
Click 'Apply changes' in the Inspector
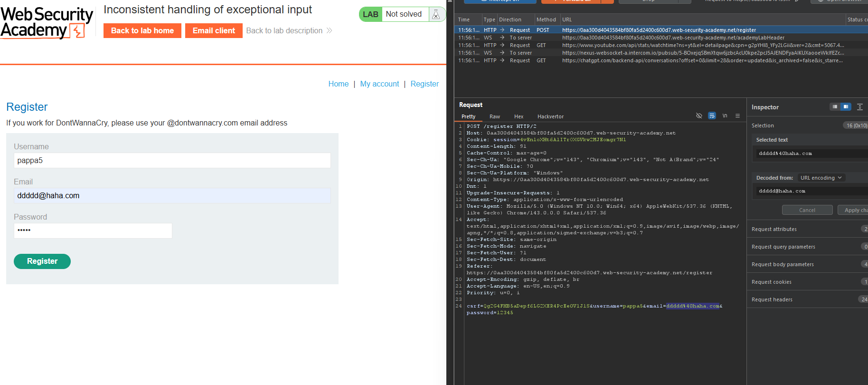[x=853, y=210]
